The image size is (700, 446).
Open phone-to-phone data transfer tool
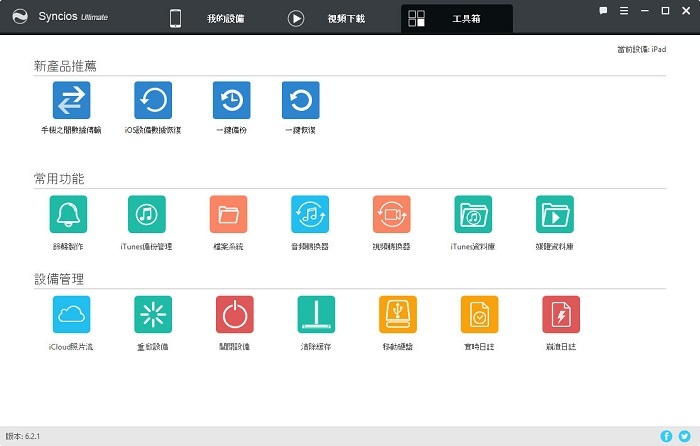pos(71,101)
